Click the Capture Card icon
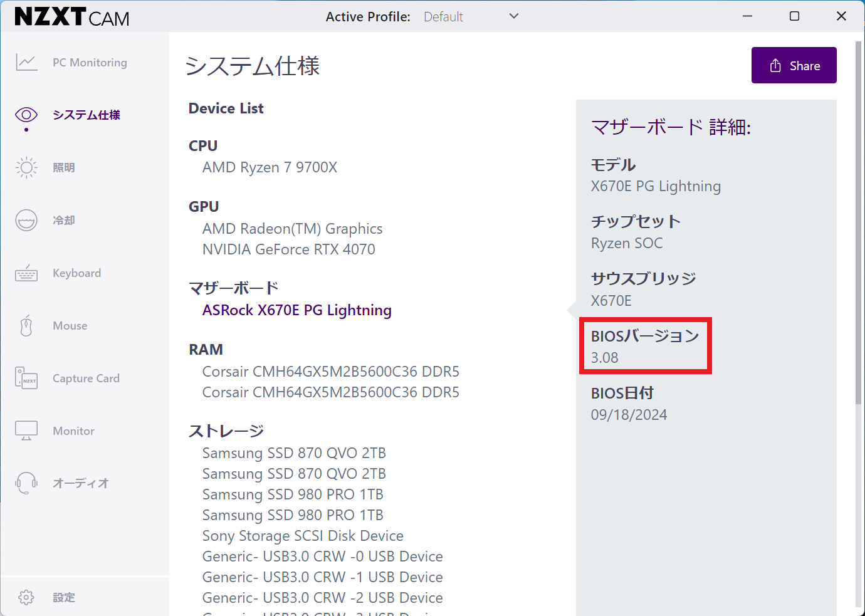This screenshot has width=865, height=616. [26, 378]
